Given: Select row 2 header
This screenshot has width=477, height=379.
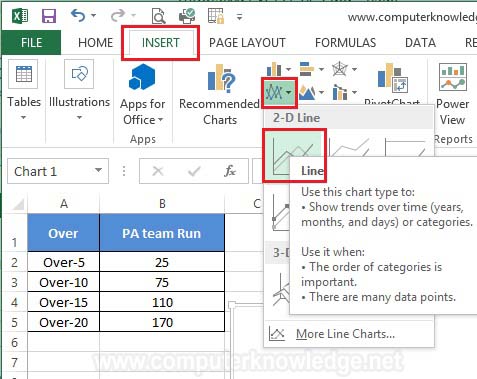Looking at the screenshot, I should click(14, 262).
